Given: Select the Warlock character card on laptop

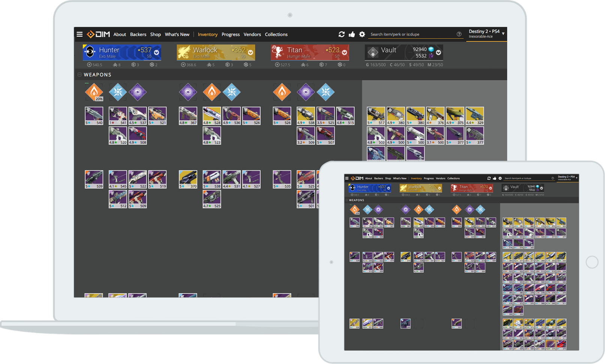Looking at the screenshot, I should click(x=216, y=52).
